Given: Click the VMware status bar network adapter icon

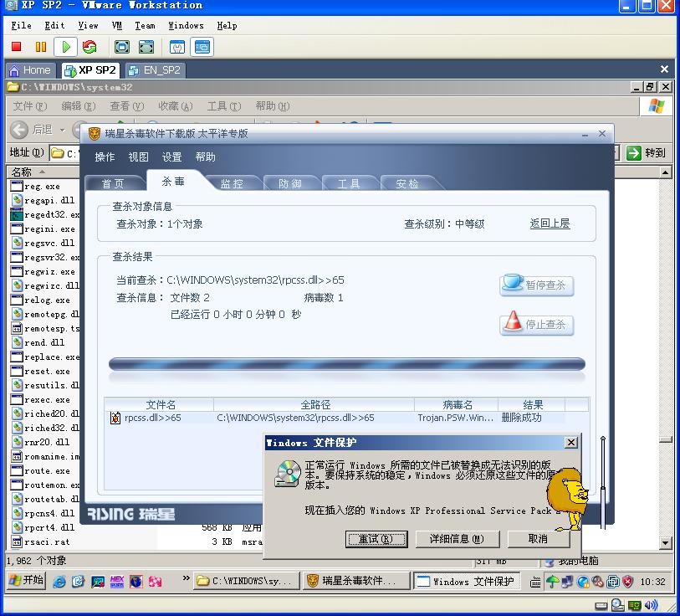Looking at the screenshot, I should point(634,605).
